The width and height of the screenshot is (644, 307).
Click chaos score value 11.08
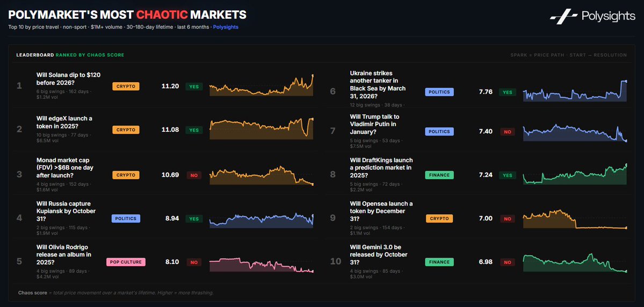(170, 130)
